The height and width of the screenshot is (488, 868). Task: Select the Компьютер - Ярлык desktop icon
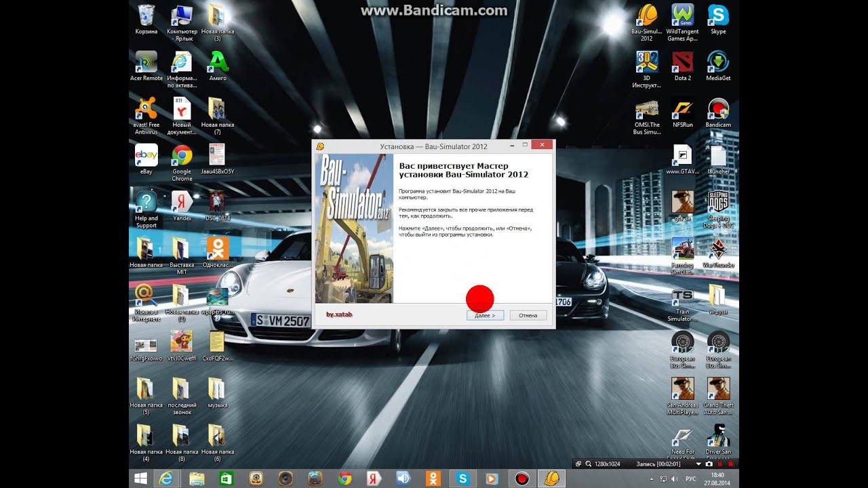tap(182, 23)
